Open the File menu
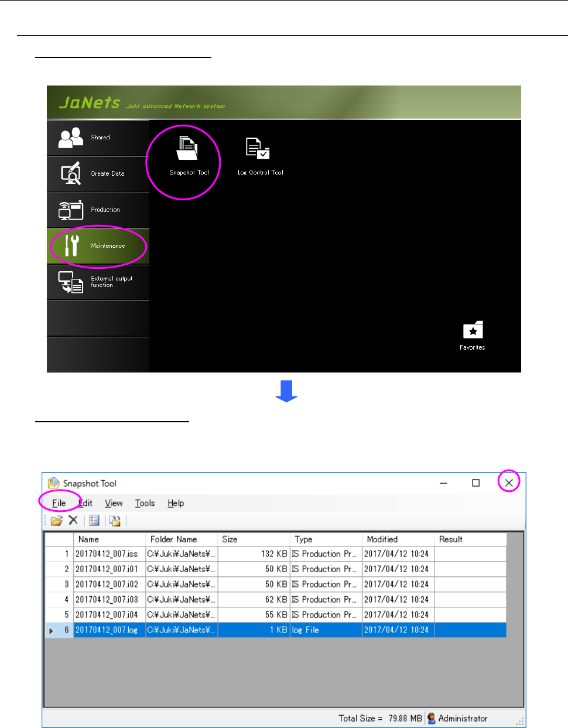Image resolution: width=568 pixels, height=728 pixels. (x=59, y=503)
